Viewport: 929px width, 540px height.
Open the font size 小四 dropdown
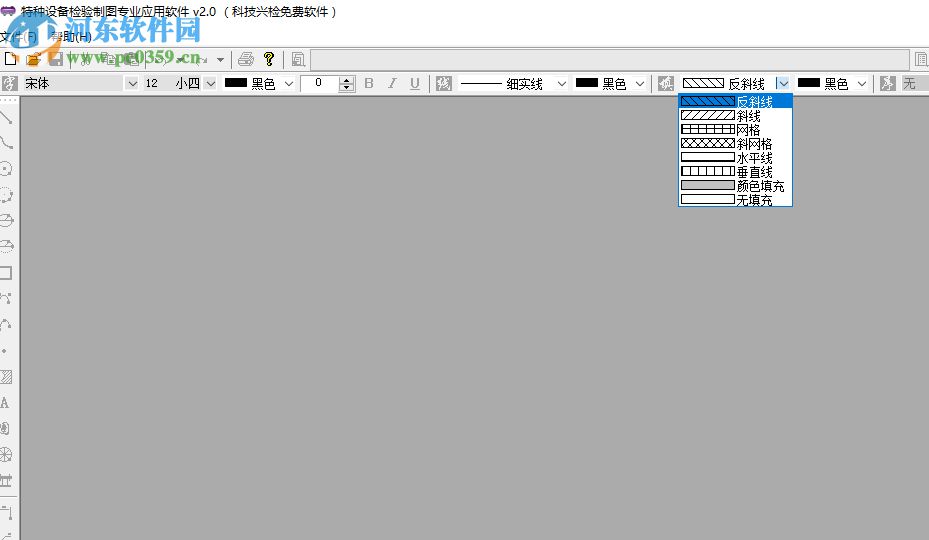pyautogui.click(x=210, y=84)
